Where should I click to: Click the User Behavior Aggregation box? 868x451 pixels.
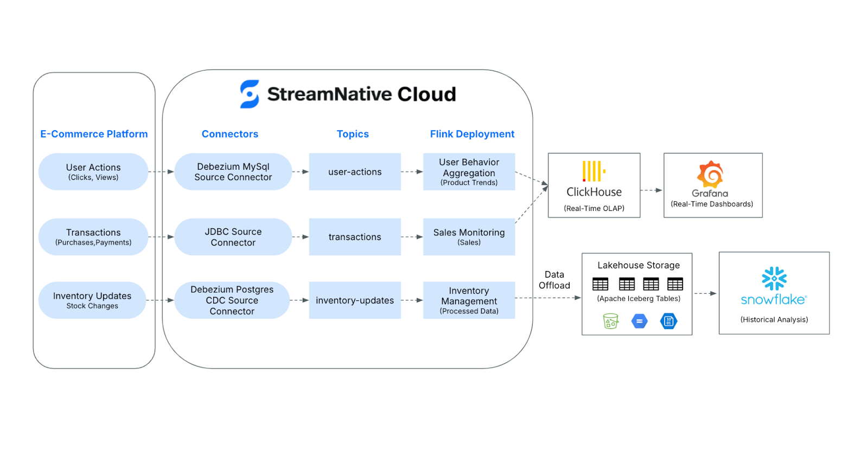469,172
